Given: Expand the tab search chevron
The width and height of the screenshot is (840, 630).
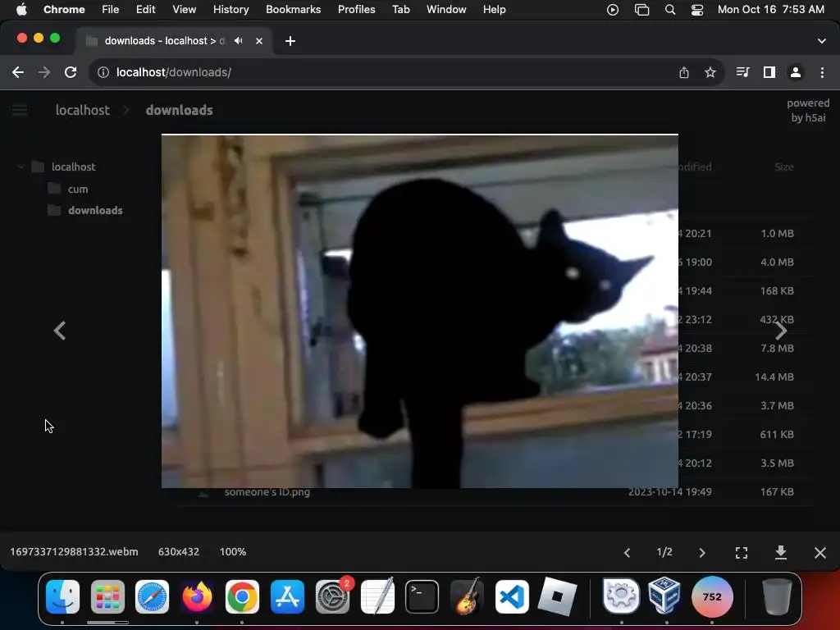Looking at the screenshot, I should click(822, 41).
